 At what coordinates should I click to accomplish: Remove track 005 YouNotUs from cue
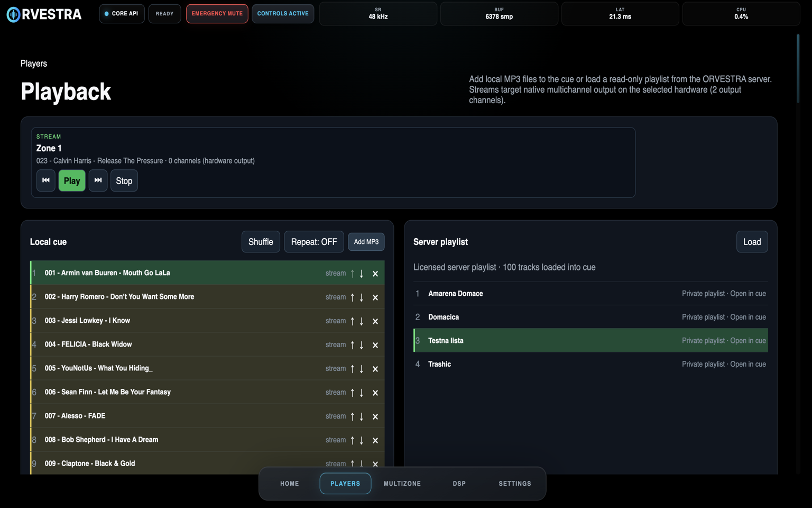tap(375, 369)
